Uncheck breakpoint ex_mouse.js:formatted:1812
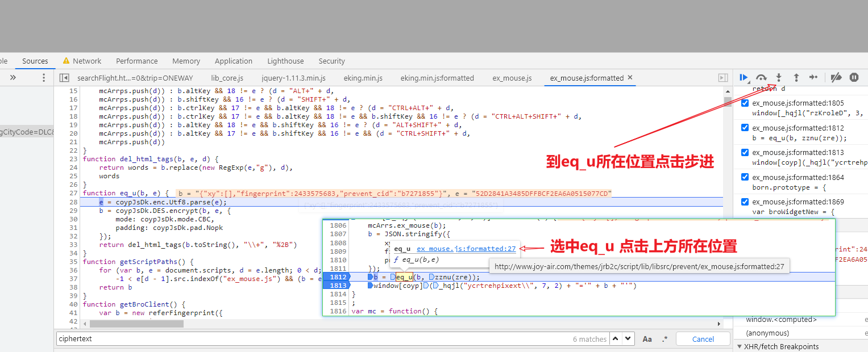This screenshot has width=868, height=352. 745,128
